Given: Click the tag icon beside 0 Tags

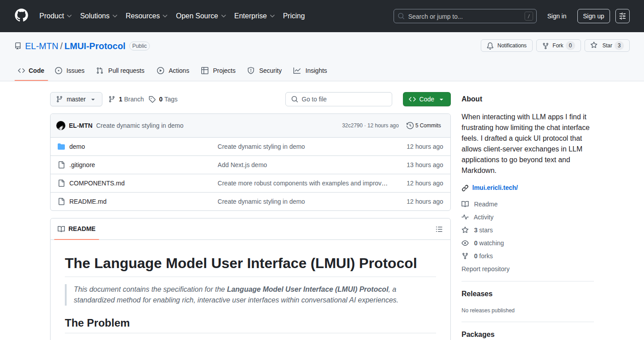Looking at the screenshot, I should point(153,99).
